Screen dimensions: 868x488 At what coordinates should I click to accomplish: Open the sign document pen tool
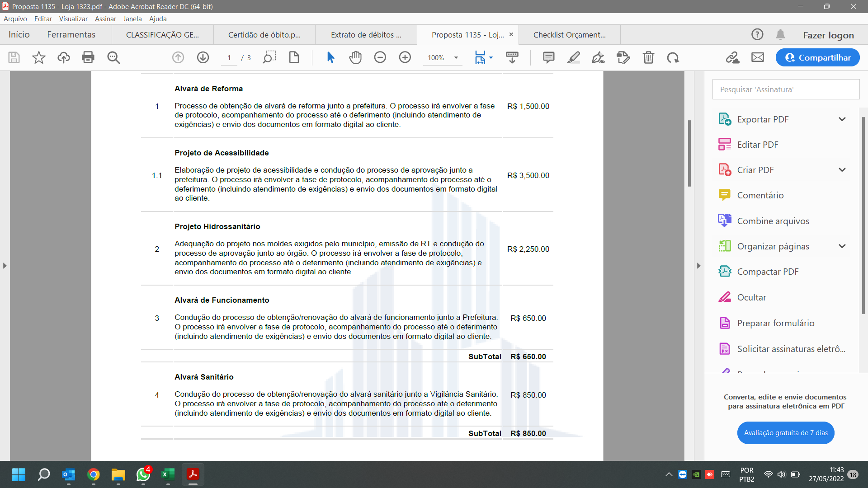pyautogui.click(x=598, y=57)
